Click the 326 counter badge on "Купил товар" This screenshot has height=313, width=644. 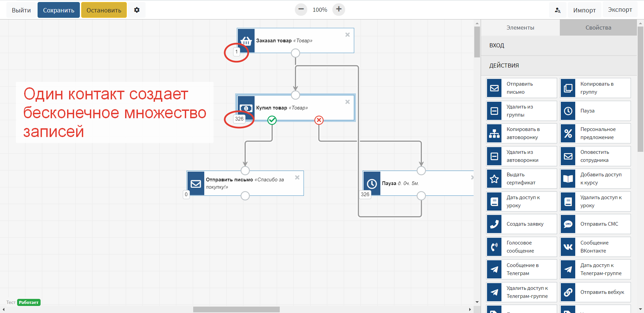239,119
